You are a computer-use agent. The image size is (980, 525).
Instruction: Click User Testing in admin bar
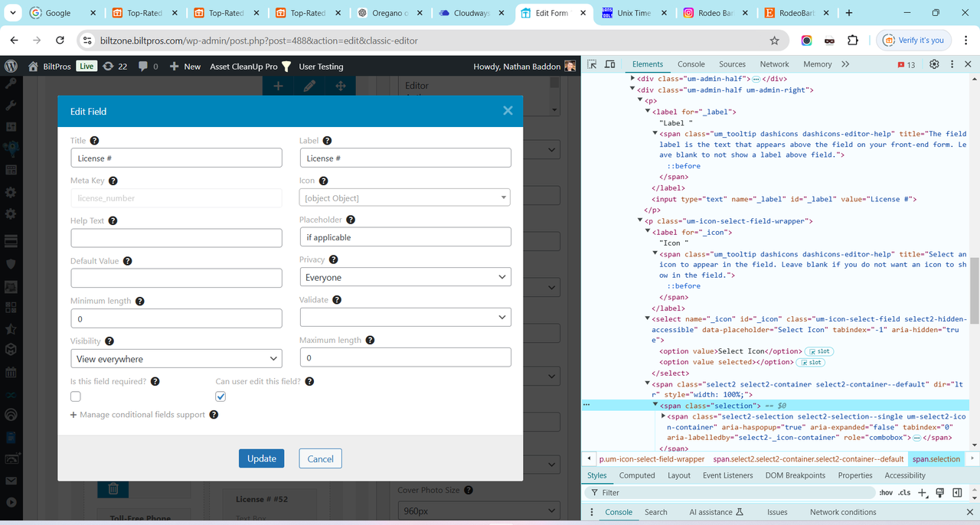coord(321,67)
